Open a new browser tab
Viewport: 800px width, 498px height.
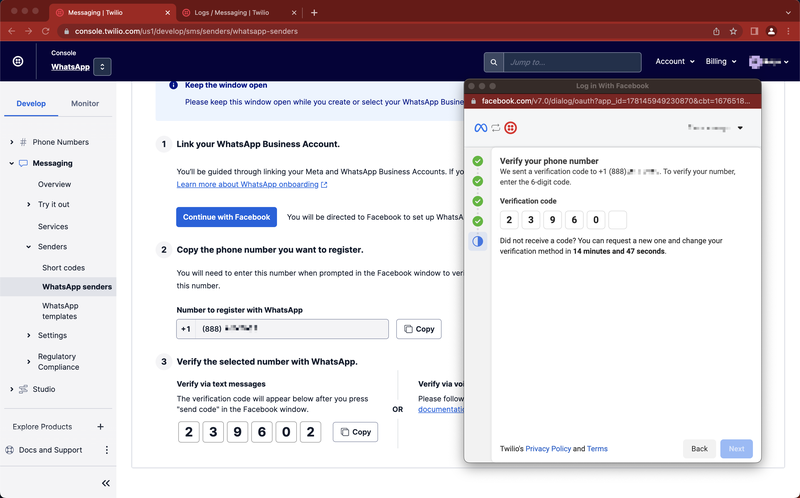pyautogui.click(x=314, y=13)
